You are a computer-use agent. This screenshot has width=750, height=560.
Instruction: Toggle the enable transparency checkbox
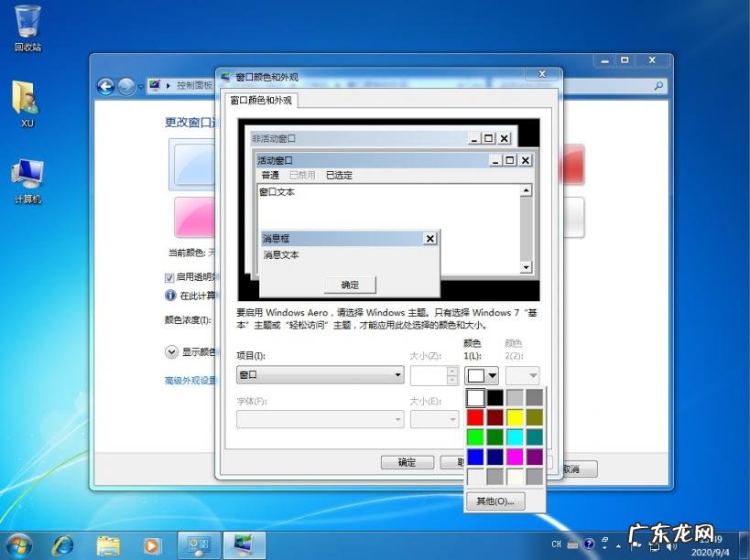(x=169, y=277)
